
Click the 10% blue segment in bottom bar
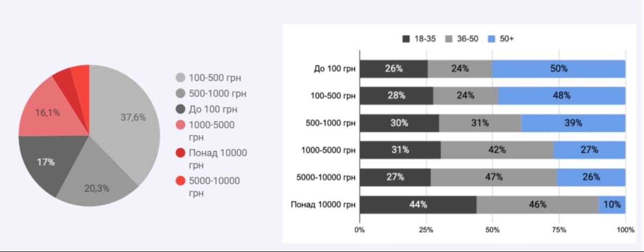[612, 205]
